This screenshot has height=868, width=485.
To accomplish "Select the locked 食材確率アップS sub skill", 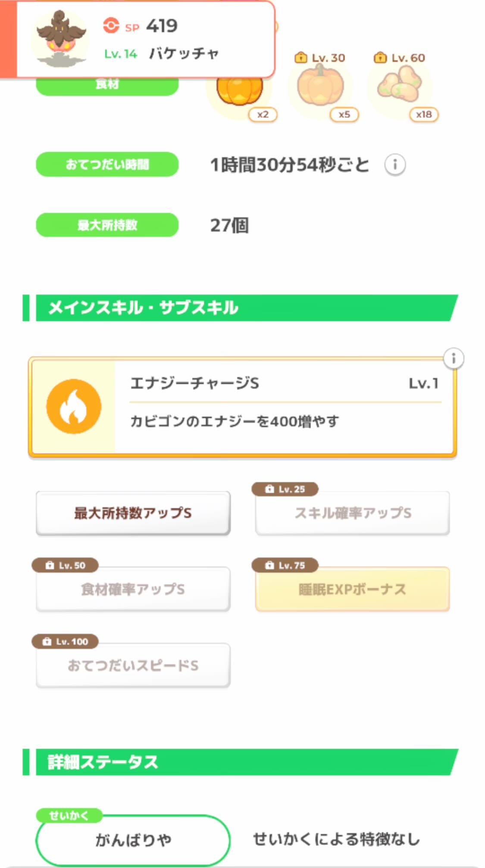I will click(x=133, y=589).
